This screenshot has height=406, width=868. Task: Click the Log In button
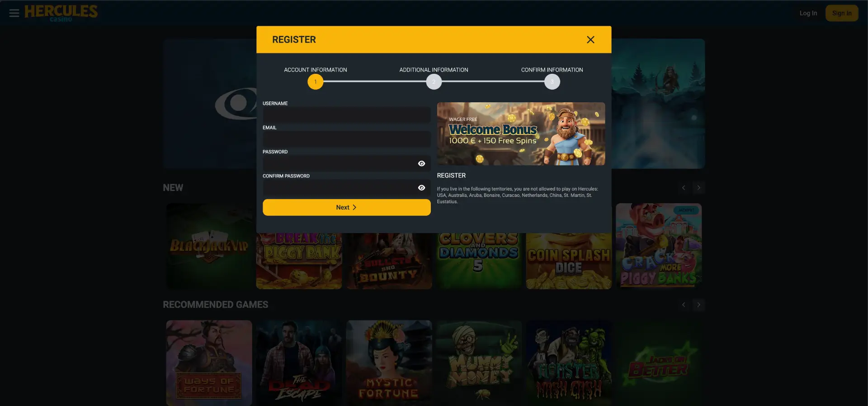click(x=808, y=13)
